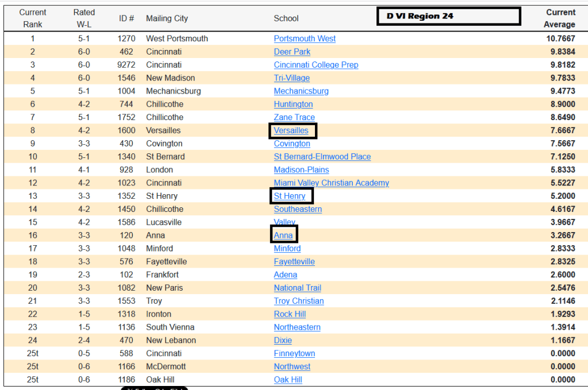Open the Zane Trace link
The image size is (588, 390).
294,117
